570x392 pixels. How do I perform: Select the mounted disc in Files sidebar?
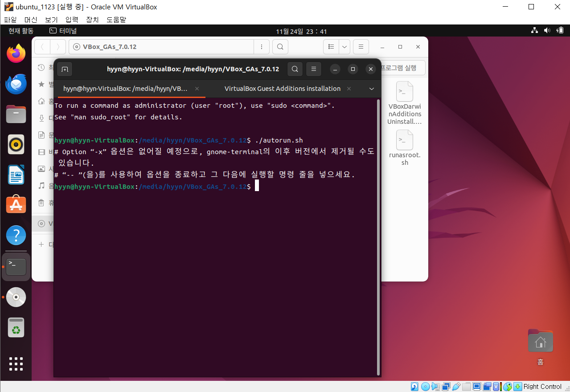43,224
